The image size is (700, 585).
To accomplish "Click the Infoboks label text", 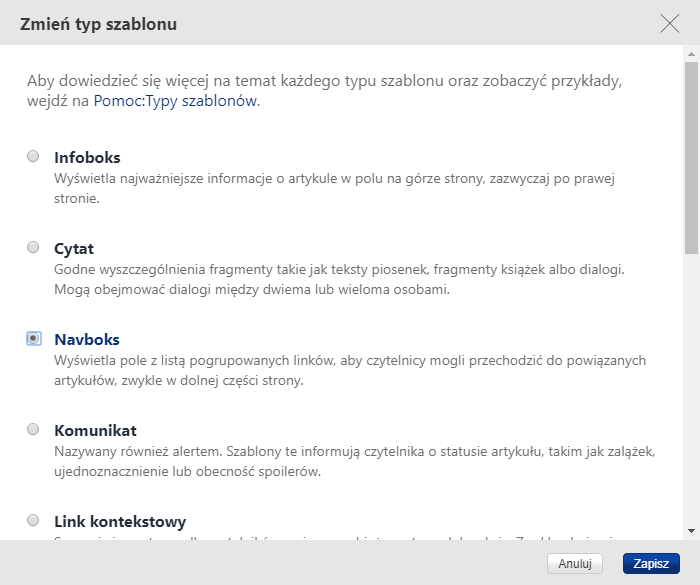I will coord(87,158).
